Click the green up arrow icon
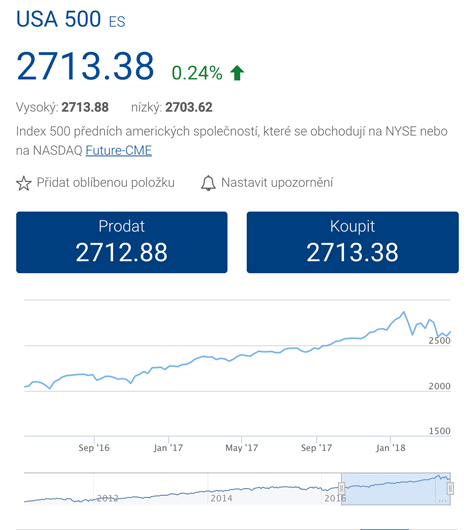 pyautogui.click(x=237, y=73)
